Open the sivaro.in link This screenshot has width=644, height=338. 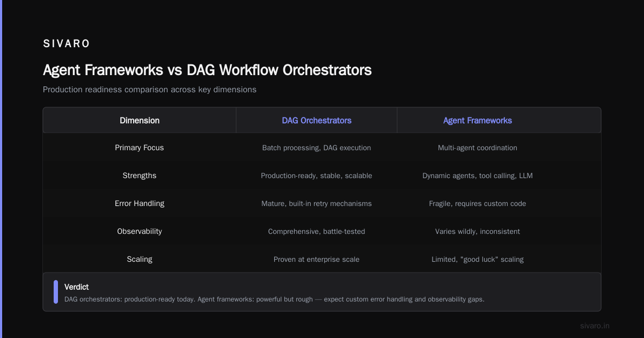coord(595,326)
